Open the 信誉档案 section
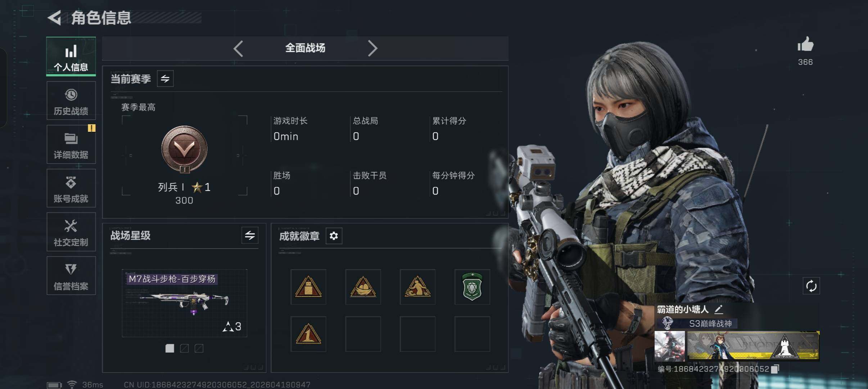This screenshot has width=868, height=389. (x=71, y=276)
